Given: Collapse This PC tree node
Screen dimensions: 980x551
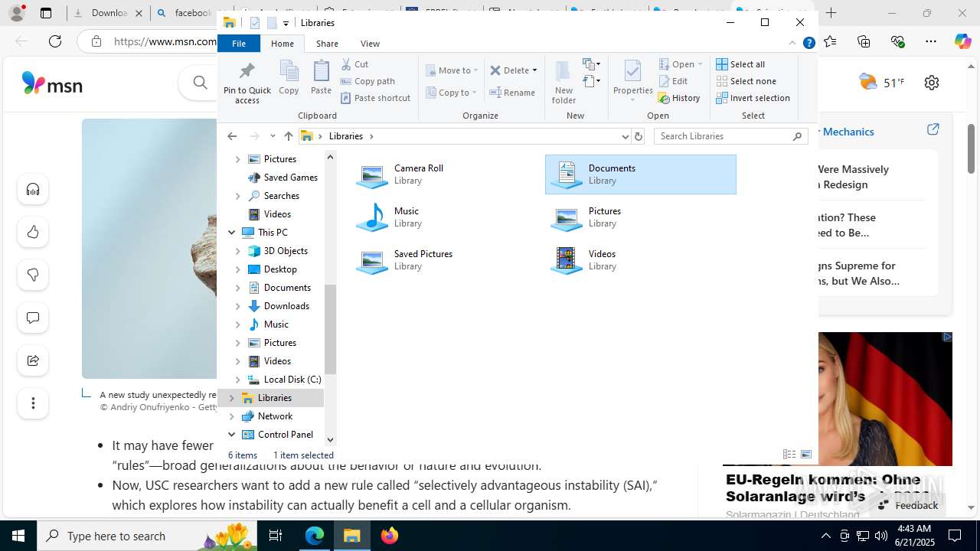Looking at the screenshot, I should (232, 233).
